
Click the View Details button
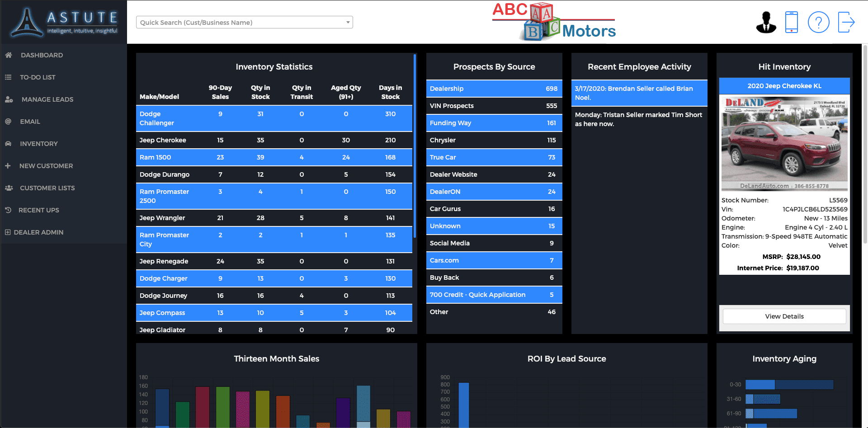tap(784, 316)
